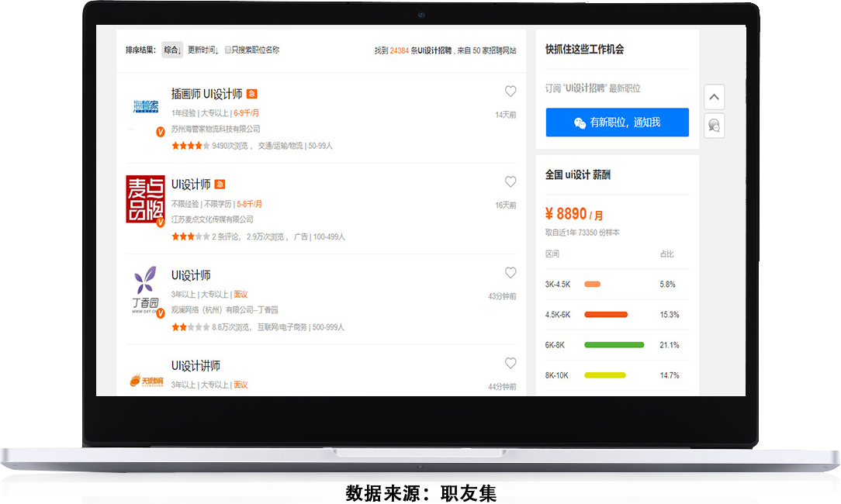The image size is (841, 504).
Task: Click the orange 4.5K-6K salary bar
Action: [605, 315]
